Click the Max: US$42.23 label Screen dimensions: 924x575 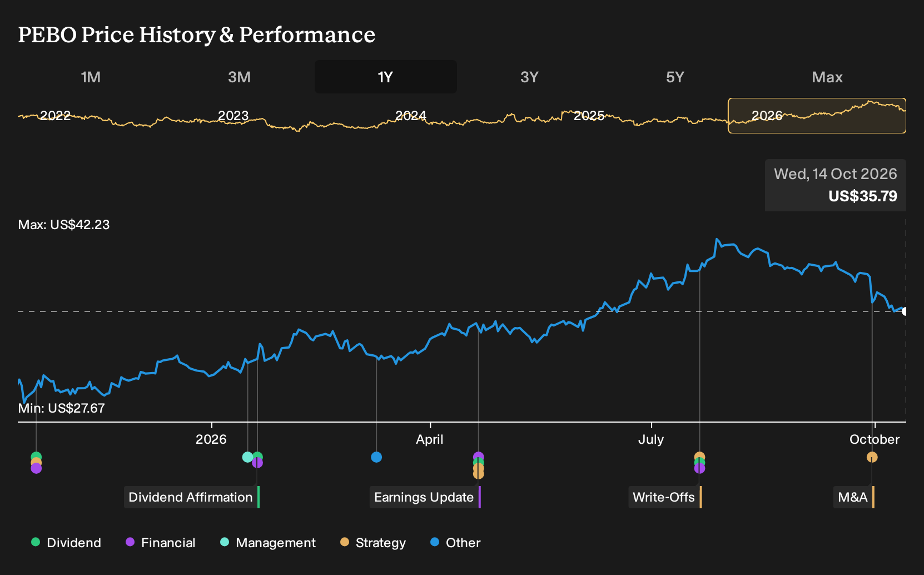(x=64, y=225)
